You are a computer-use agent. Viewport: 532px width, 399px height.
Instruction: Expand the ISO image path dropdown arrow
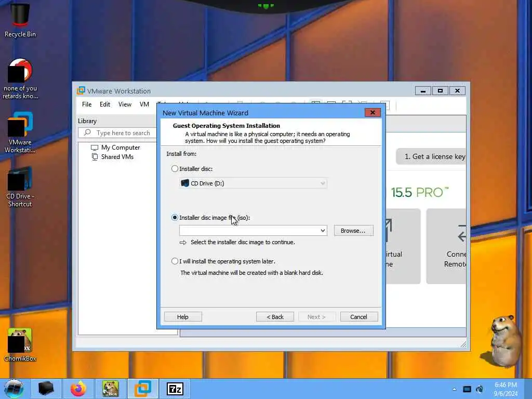click(x=323, y=231)
